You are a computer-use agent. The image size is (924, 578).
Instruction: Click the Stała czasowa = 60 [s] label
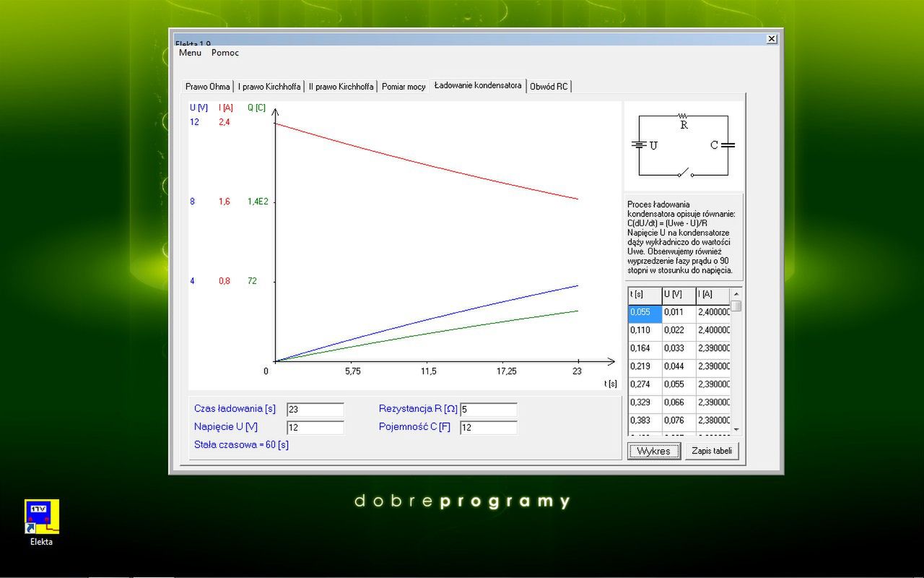pos(241,445)
